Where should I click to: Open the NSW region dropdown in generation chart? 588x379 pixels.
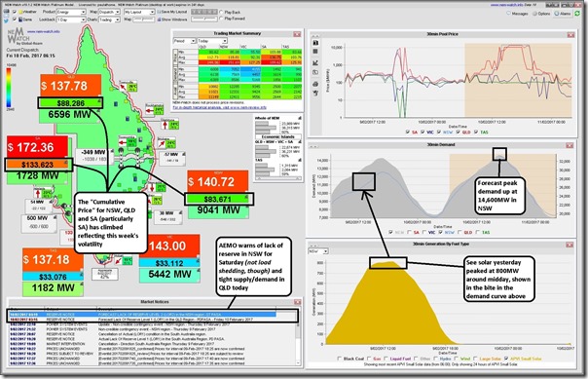click(318, 251)
